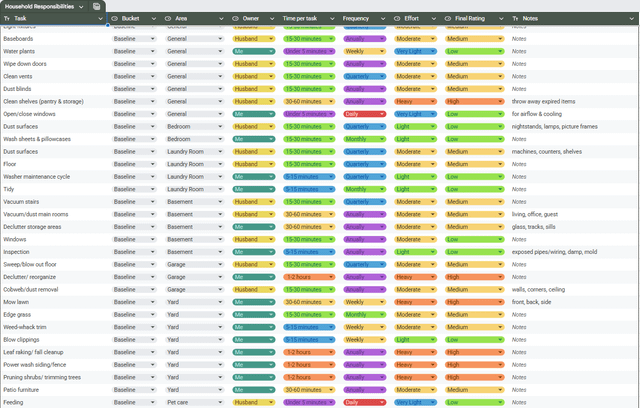
Task: Click the table view icon beside Household Responsibilities
Action: [96, 6]
